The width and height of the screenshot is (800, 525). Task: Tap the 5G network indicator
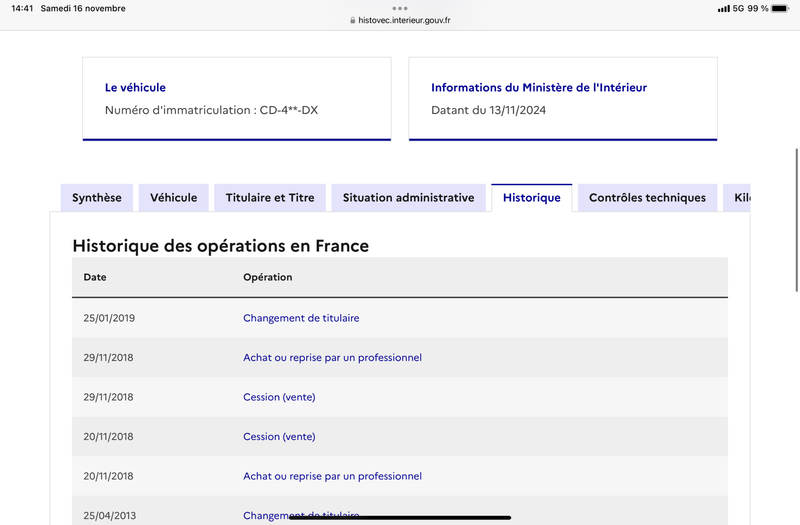pyautogui.click(x=738, y=8)
